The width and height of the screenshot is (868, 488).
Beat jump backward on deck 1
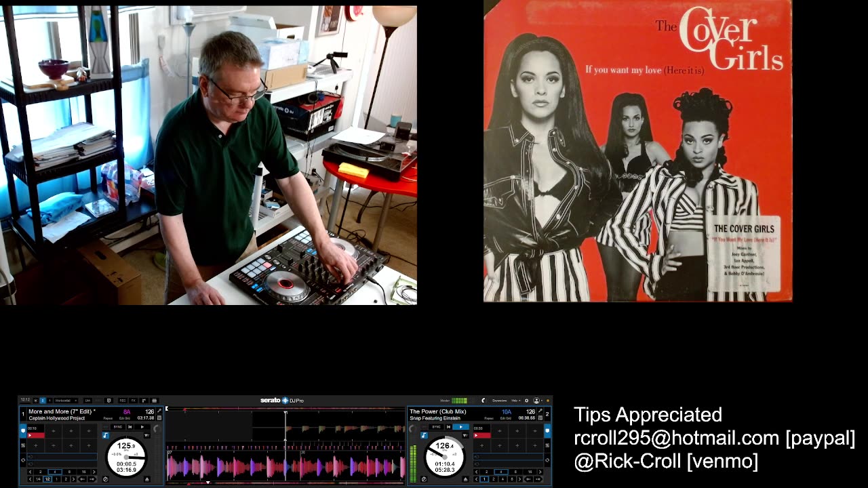82,479
